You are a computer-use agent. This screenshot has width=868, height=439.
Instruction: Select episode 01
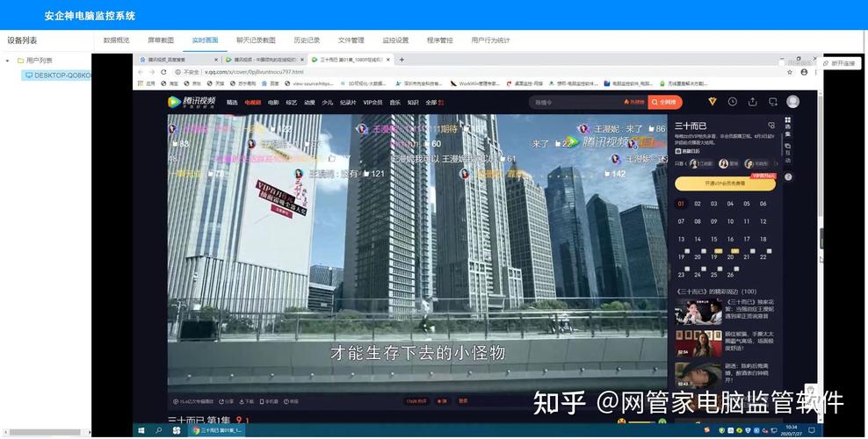(681, 204)
